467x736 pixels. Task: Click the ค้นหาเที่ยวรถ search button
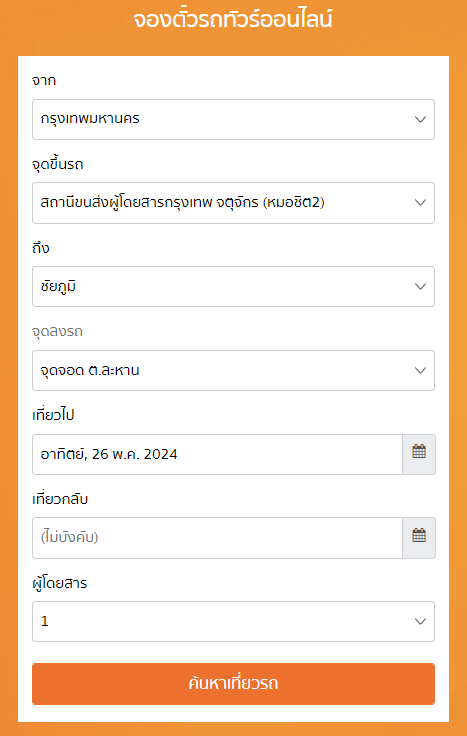(x=233, y=683)
